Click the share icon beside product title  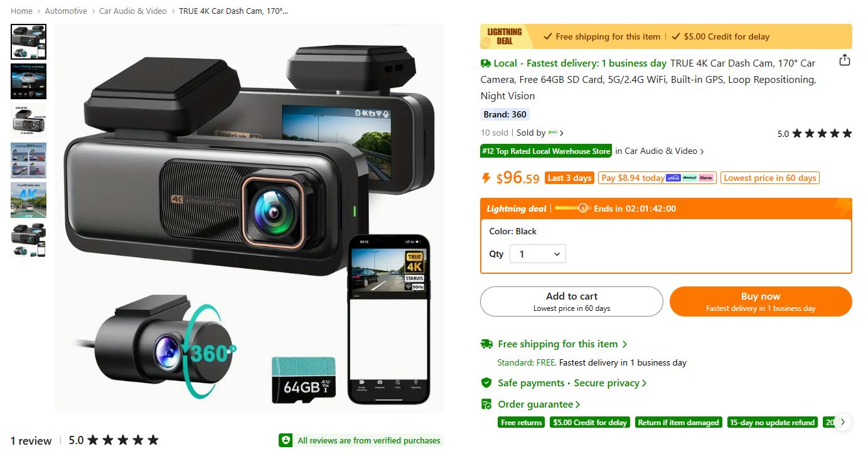pos(845,60)
